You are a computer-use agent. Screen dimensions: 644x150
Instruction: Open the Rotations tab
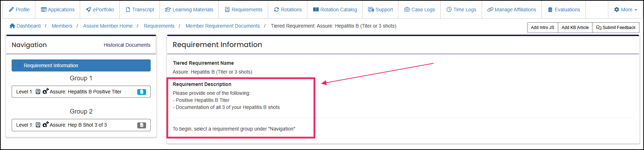288,10
